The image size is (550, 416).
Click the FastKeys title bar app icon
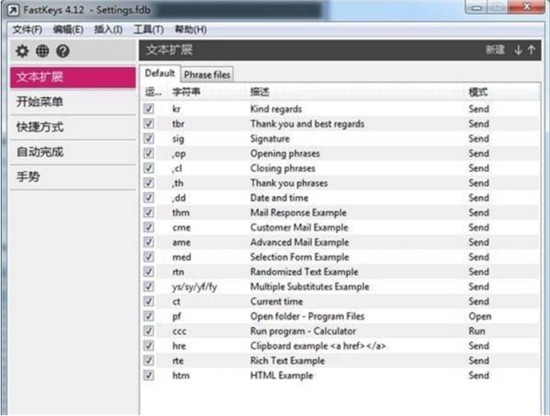13,10
